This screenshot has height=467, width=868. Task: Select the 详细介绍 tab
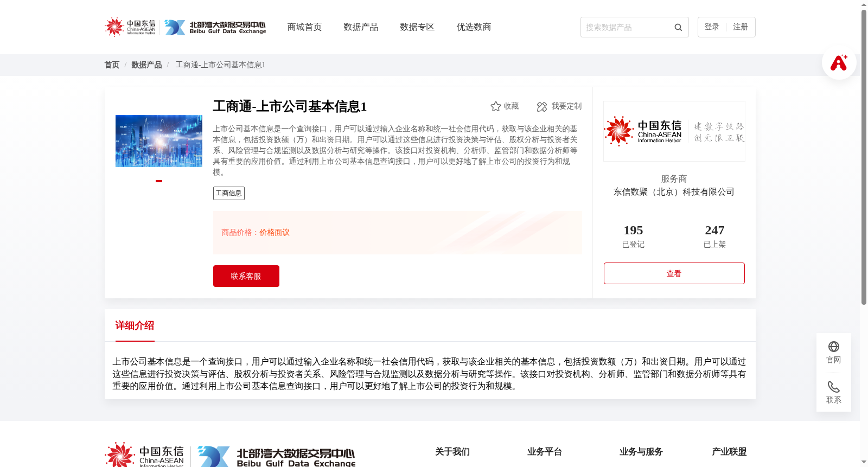point(135,325)
